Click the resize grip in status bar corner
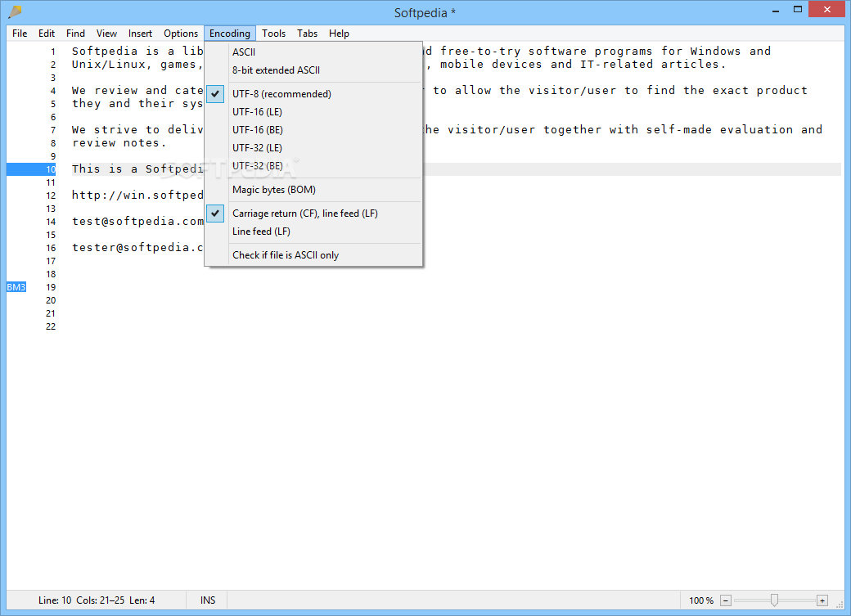Image resolution: width=851 pixels, height=616 pixels. tap(839, 604)
